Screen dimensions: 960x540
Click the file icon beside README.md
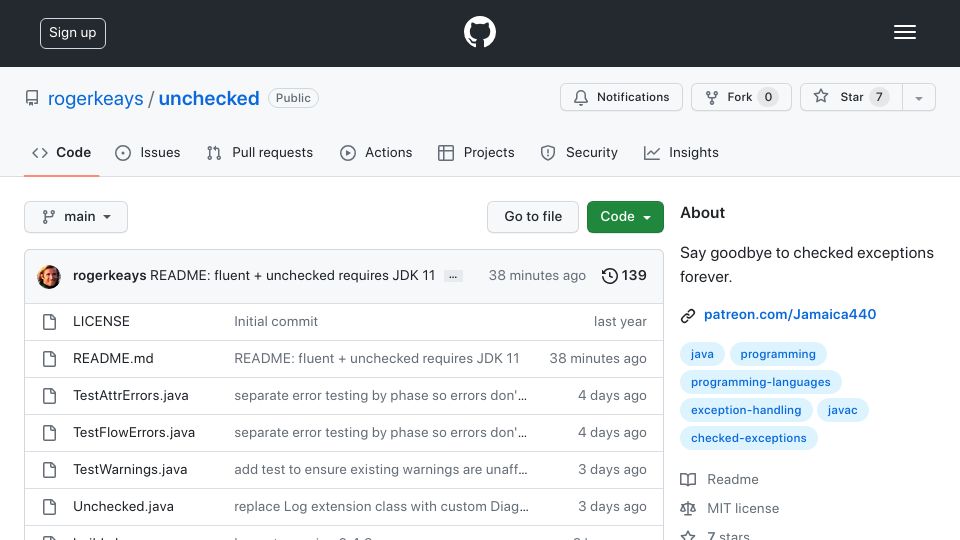pos(50,359)
